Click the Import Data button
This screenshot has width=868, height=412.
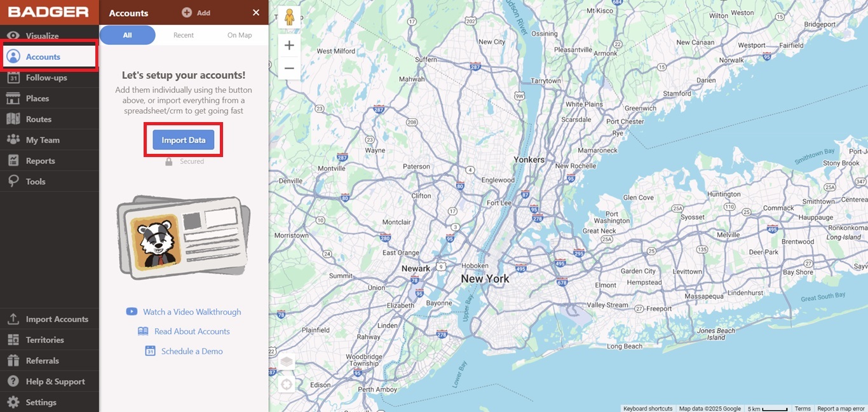coord(184,140)
